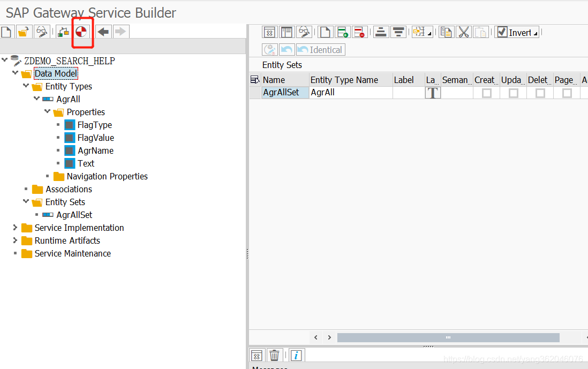
Task: Collapse the ZDEMO_SEARCH_HELP project node
Action: click(x=4, y=59)
